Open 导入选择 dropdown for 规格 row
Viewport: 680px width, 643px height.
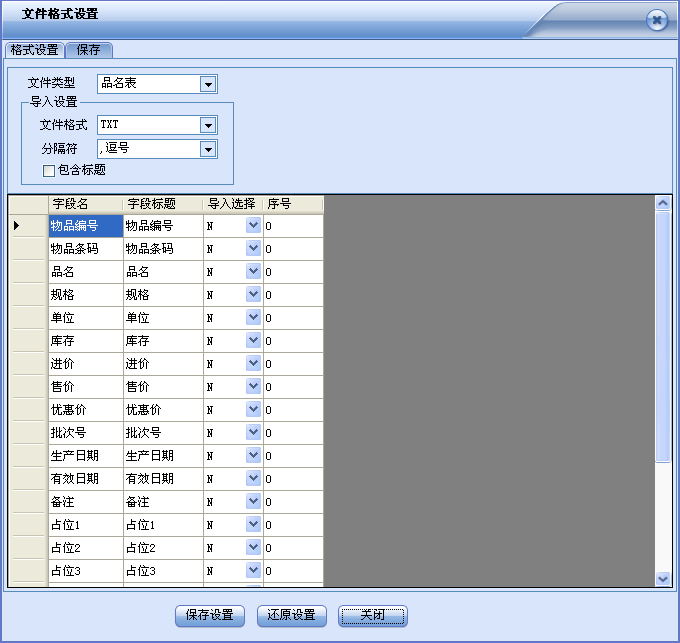click(x=253, y=294)
